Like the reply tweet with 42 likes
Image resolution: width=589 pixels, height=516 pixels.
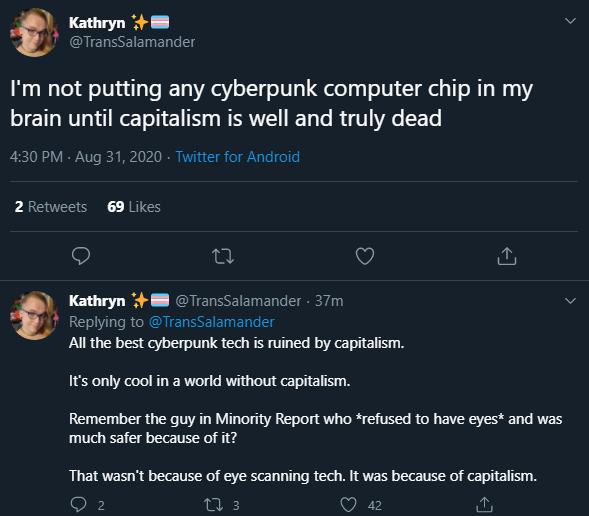coord(348,504)
